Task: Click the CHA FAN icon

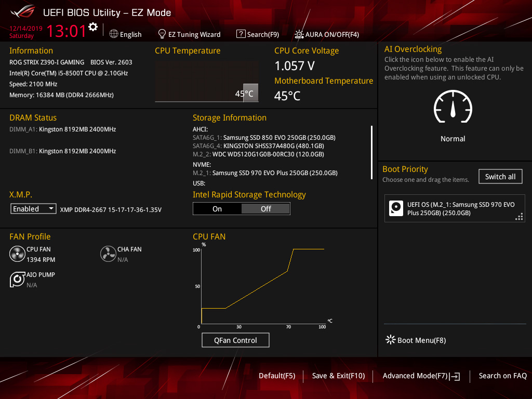Action: click(x=108, y=254)
